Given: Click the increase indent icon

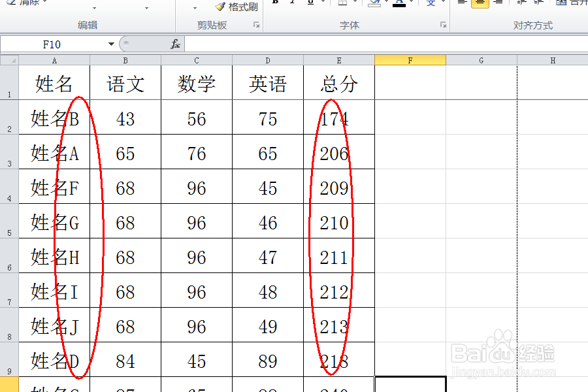Looking at the screenshot, I should point(537,4).
